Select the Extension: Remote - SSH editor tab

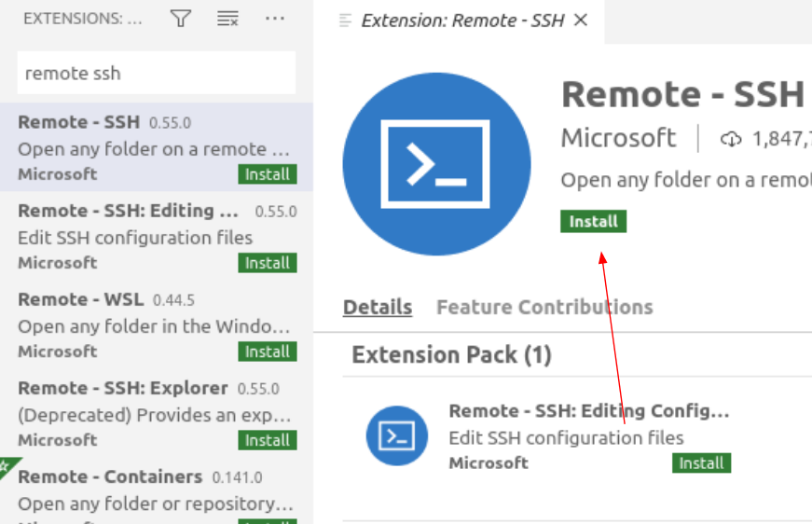point(459,21)
